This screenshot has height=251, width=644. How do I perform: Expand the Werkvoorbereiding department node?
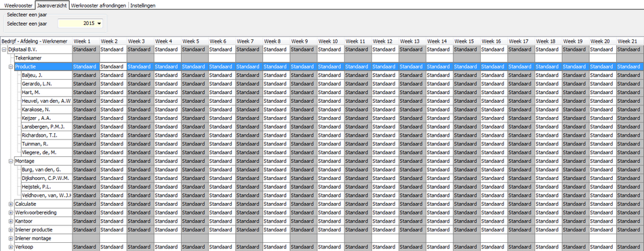tap(11, 212)
